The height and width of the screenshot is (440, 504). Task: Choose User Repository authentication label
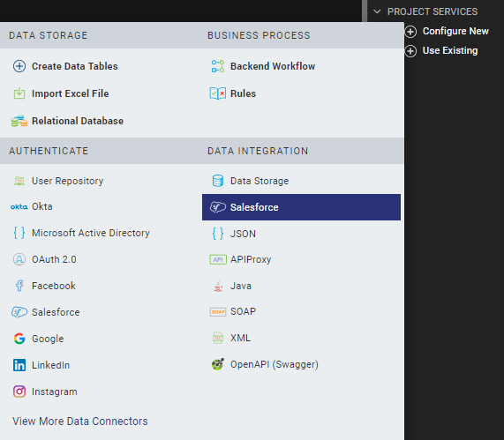coord(67,181)
